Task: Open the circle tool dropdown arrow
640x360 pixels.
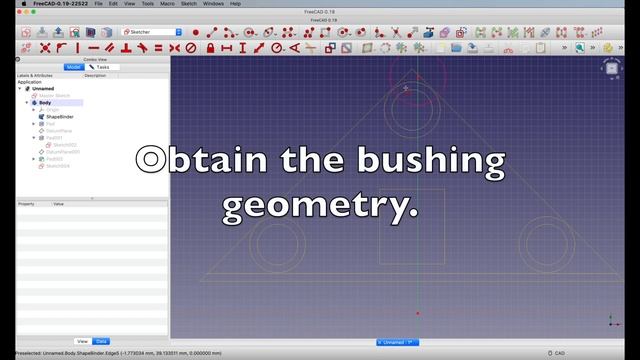Action: [x=256, y=34]
